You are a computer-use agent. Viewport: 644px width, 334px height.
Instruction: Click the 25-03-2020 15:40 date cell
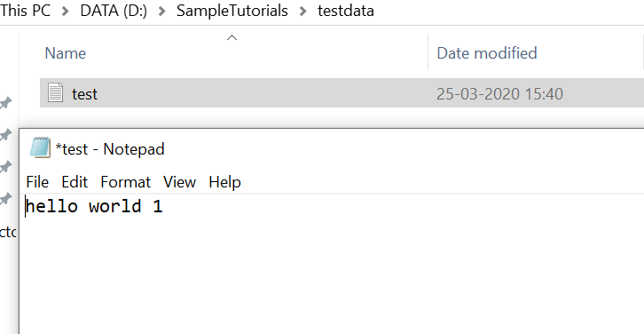tap(499, 94)
